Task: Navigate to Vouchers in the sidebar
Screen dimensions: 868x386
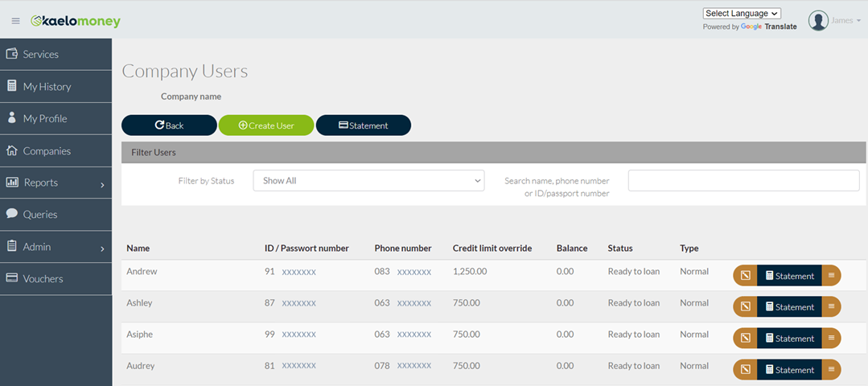Action: [x=43, y=279]
